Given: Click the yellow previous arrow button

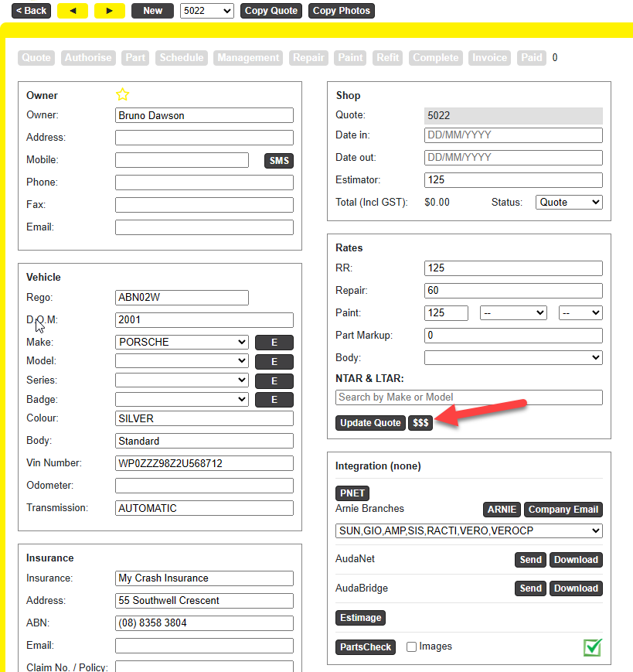Looking at the screenshot, I should tap(73, 11).
